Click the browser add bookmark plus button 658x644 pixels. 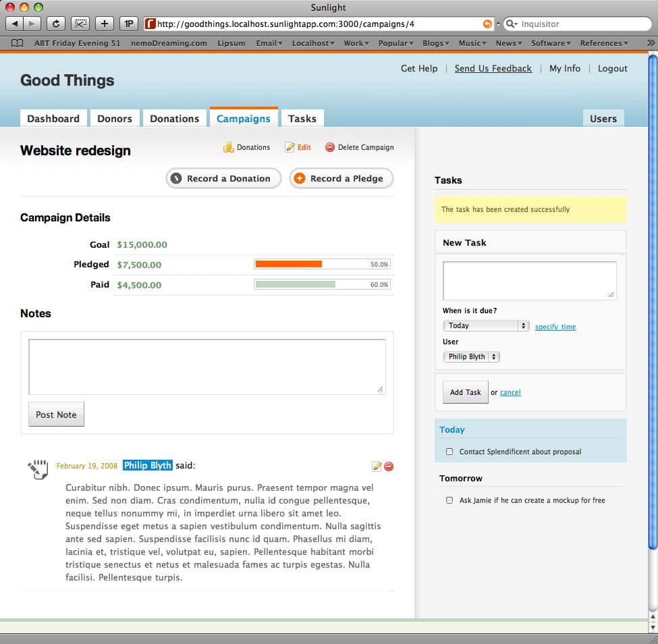104,24
